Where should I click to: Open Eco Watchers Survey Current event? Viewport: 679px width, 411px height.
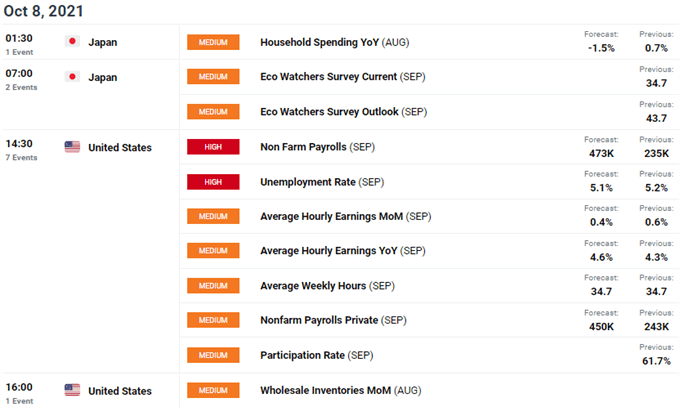click(x=343, y=77)
